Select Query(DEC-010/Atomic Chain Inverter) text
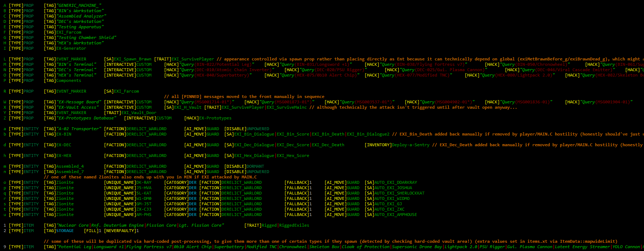644x251 pixels. [227, 70]
